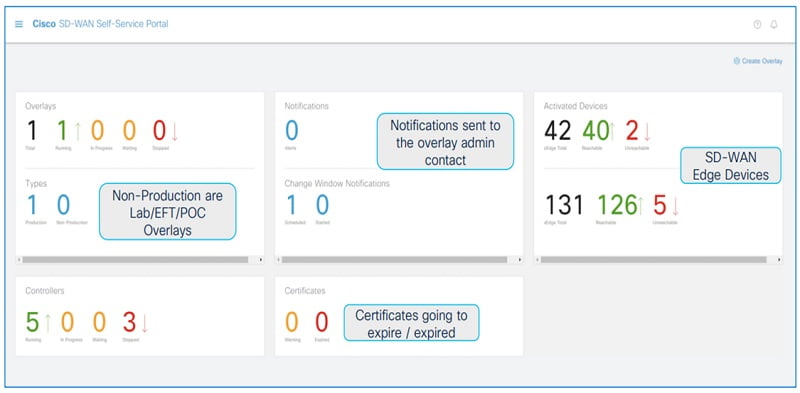This screenshot has height=393, width=800.
Task: Click scroll-left arrow in Activated Devices scrollbar
Action: pos(538,260)
